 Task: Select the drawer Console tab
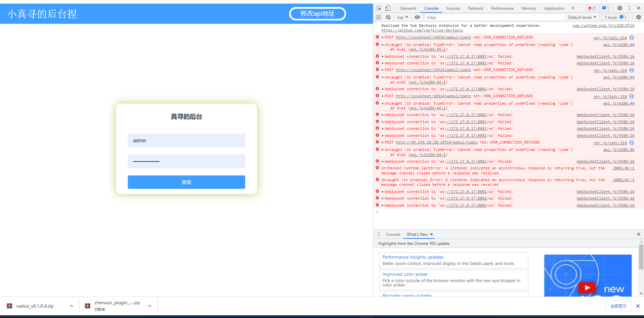pyautogui.click(x=393, y=234)
